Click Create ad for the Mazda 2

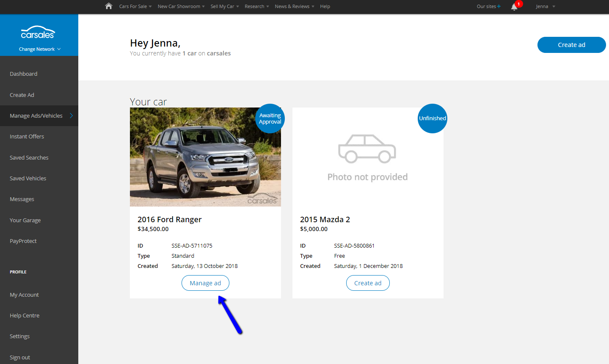point(368,283)
